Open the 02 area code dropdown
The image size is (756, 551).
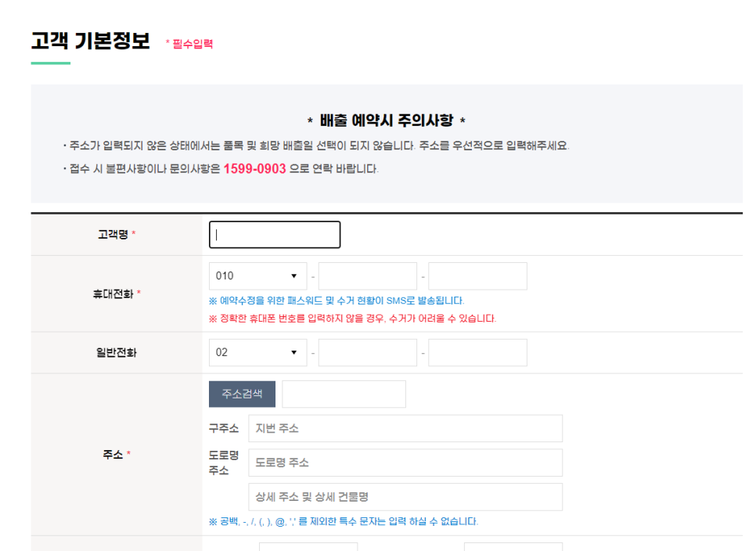(x=258, y=352)
